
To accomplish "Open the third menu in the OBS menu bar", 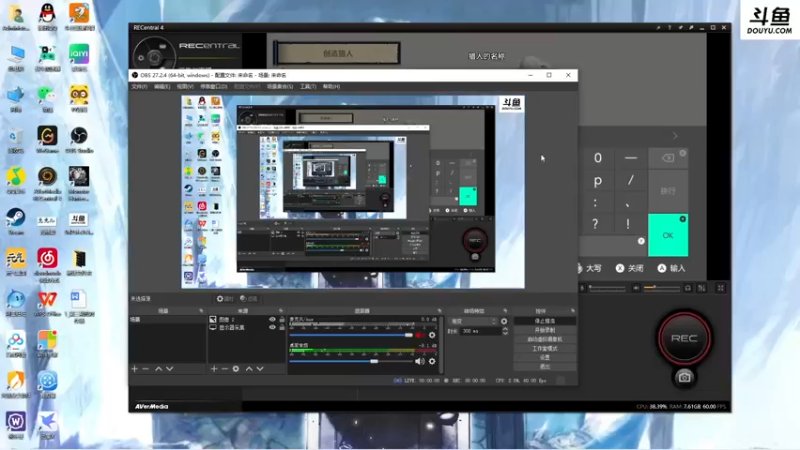I will [185, 87].
